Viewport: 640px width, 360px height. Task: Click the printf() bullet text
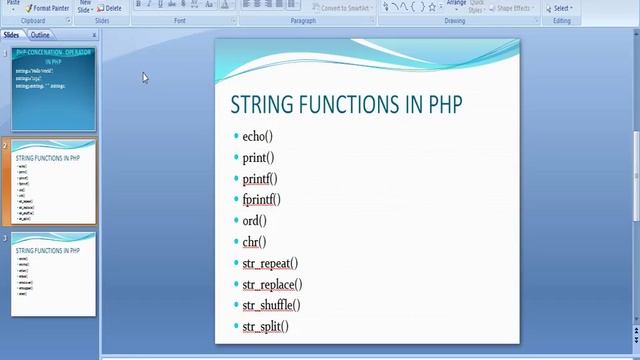pos(260,179)
